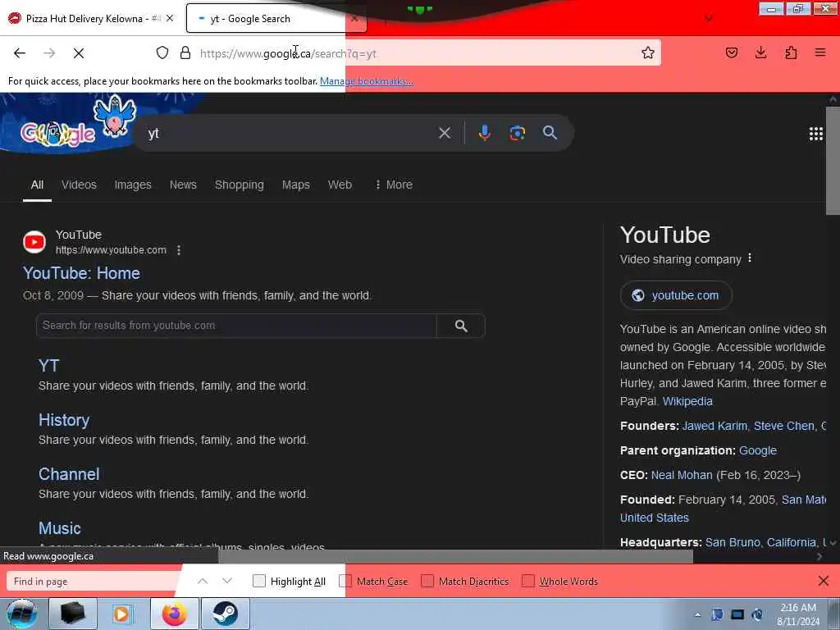Viewport: 840px width, 630px height.
Task: Expand the More search filters menu
Action: tap(394, 185)
